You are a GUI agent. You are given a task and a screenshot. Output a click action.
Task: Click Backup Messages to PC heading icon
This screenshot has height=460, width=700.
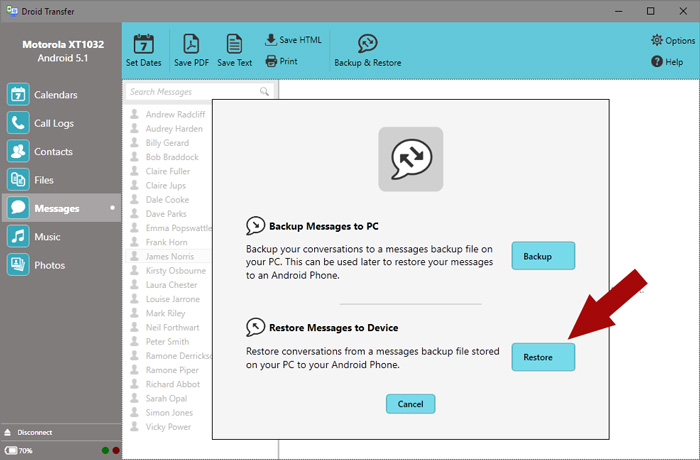(255, 226)
